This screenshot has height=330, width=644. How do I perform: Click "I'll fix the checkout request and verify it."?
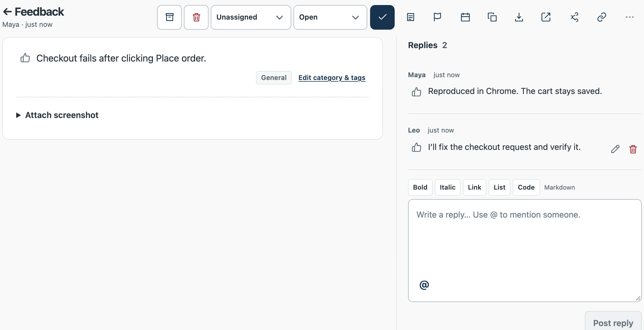point(504,147)
